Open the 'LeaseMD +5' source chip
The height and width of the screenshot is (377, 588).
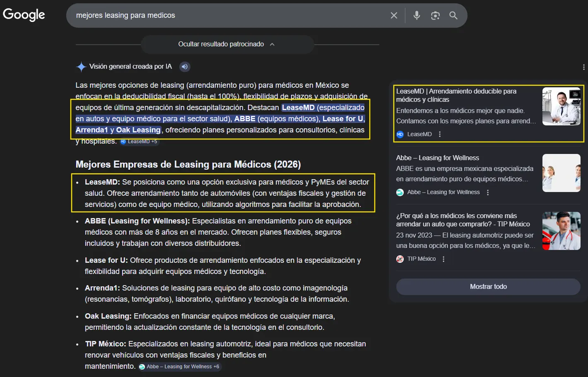pyautogui.click(x=139, y=142)
